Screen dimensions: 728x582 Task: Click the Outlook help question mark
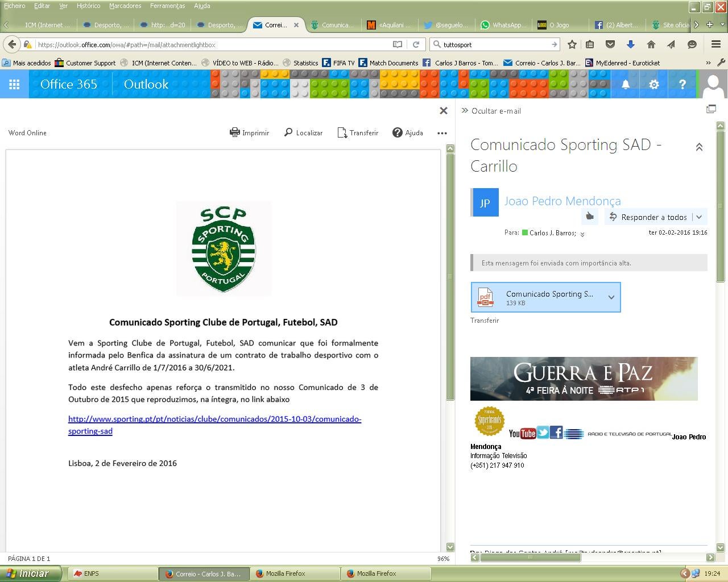[682, 84]
